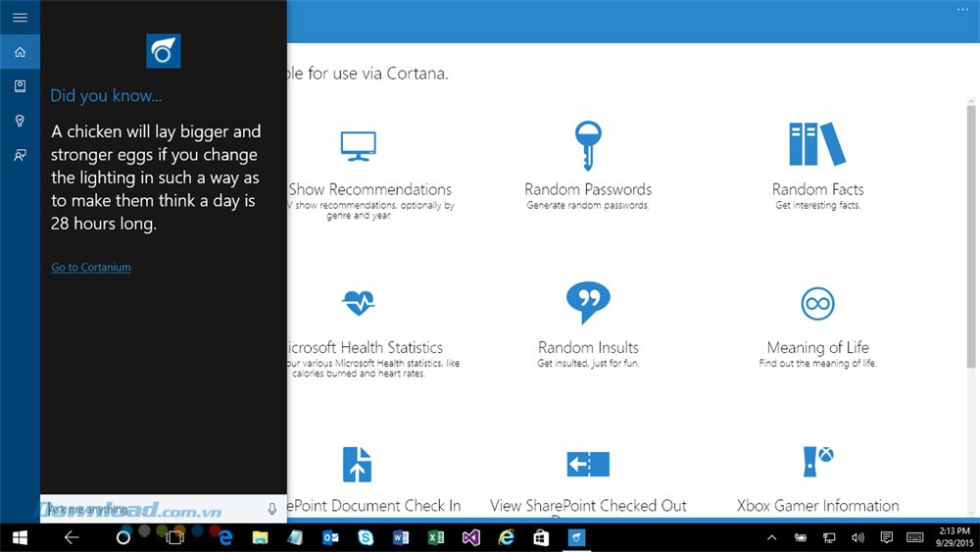The image size is (980, 552).
Task: Select the Cortana Home icon
Action: (x=20, y=52)
